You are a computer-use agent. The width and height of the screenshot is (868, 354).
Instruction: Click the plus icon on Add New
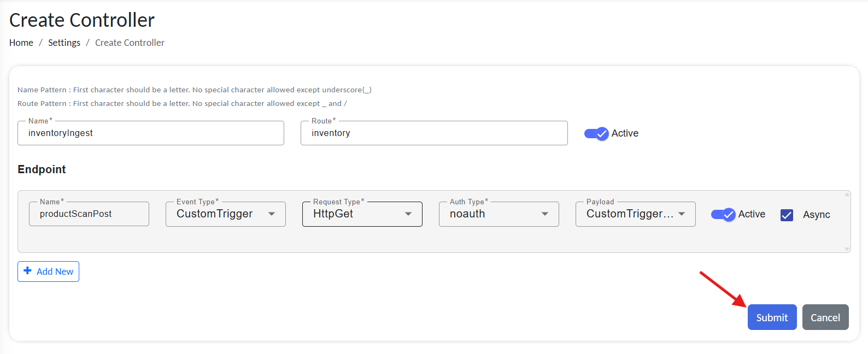[x=27, y=271]
